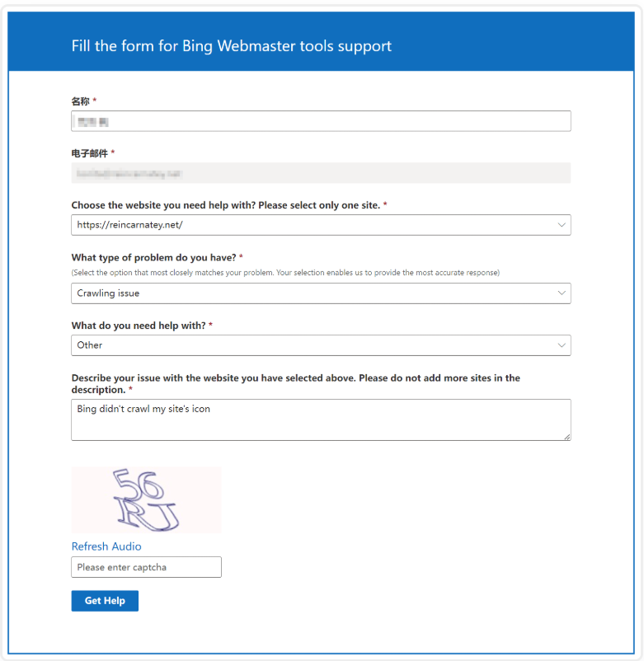
Task: Click the 'What do you need help with?' label
Action: pos(138,326)
